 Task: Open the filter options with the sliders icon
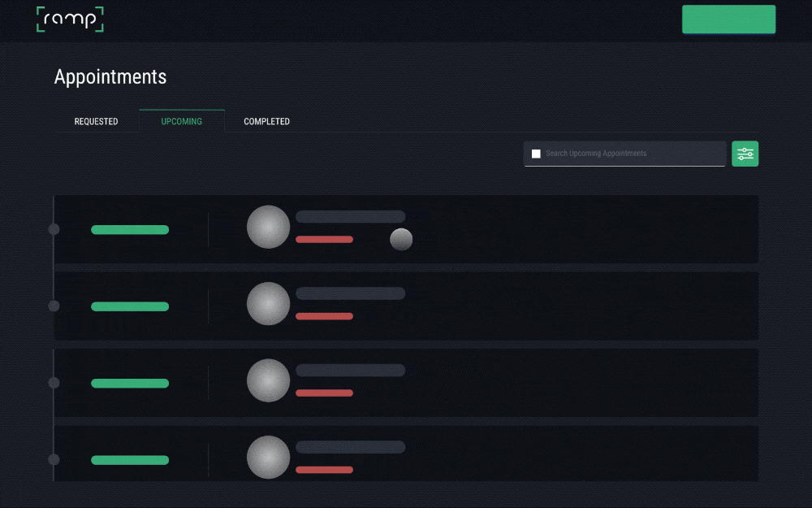coord(745,154)
